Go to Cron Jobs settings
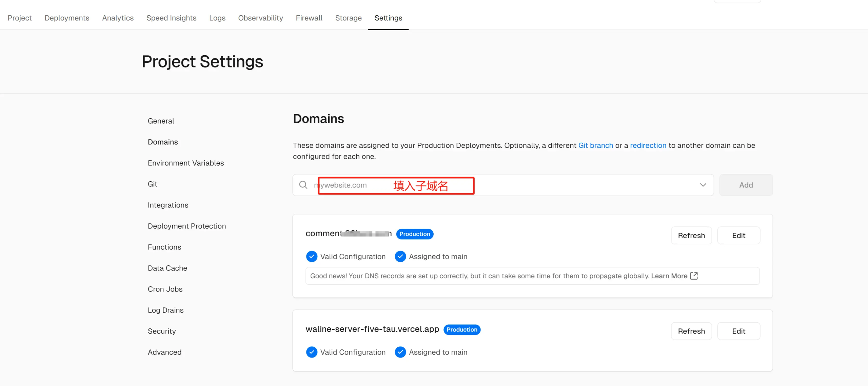868x386 pixels. 165,289
